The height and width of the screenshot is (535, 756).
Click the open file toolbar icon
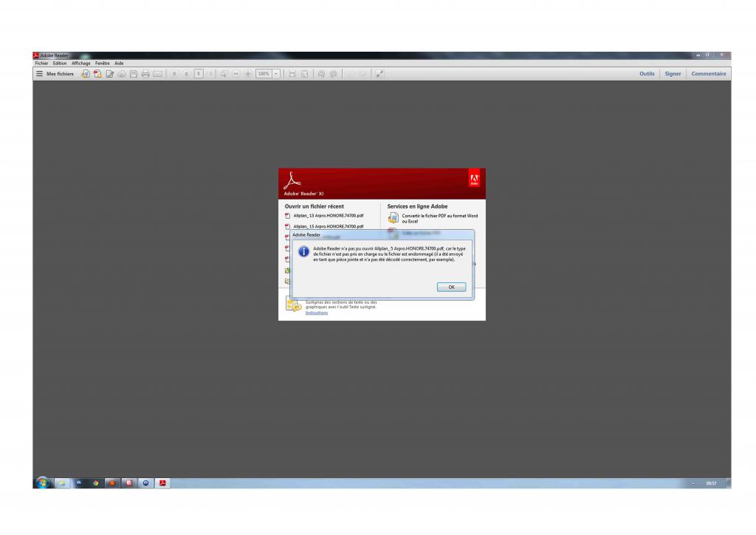pyautogui.click(x=86, y=74)
